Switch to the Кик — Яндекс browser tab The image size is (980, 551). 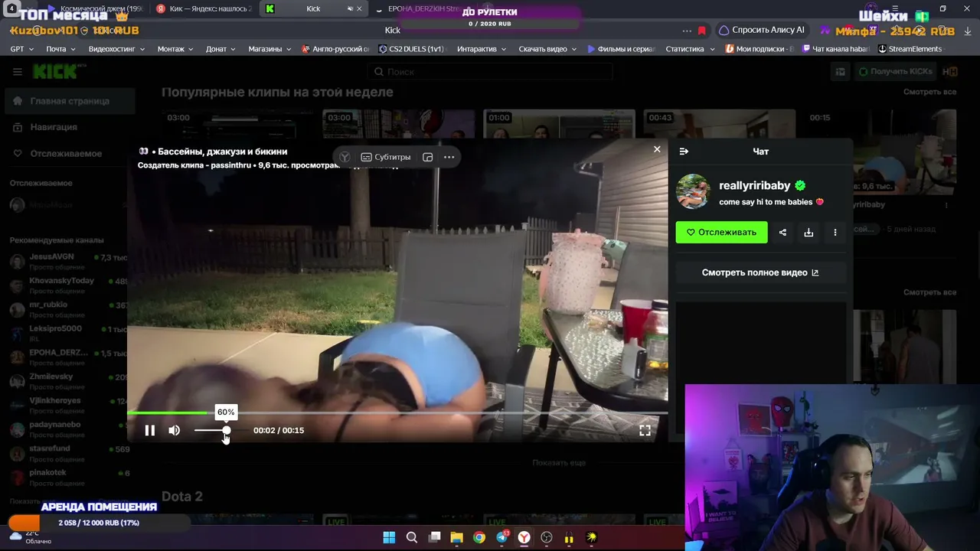(x=204, y=8)
